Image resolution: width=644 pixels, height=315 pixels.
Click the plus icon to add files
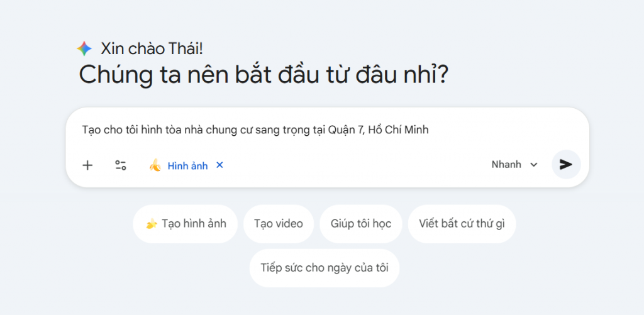click(87, 165)
